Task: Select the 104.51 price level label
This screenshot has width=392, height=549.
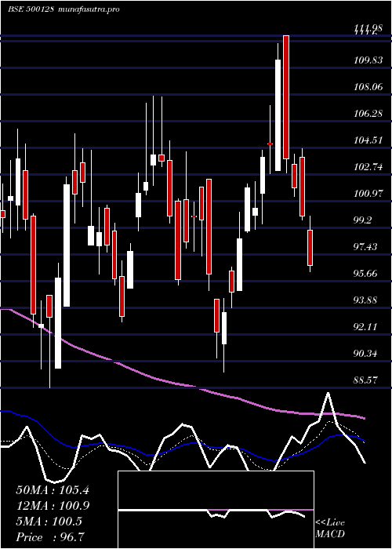Action: click(368, 140)
